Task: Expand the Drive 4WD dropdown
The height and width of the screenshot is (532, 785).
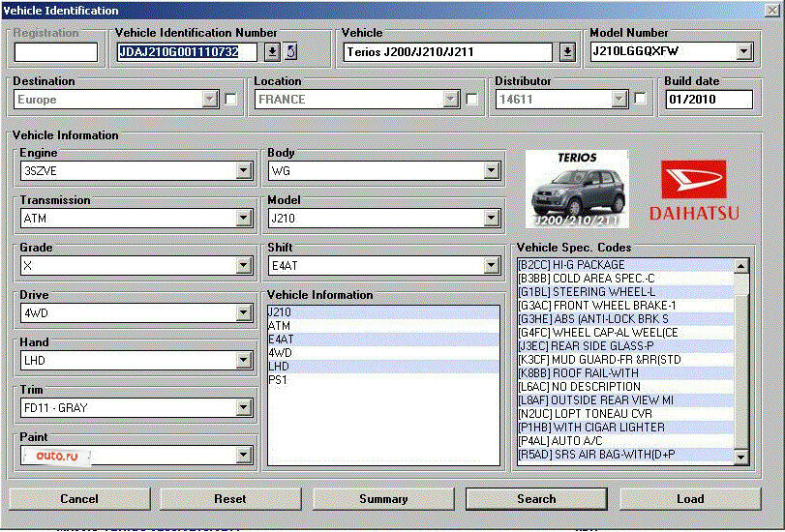Action: pyautogui.click(x=243, y=313)
